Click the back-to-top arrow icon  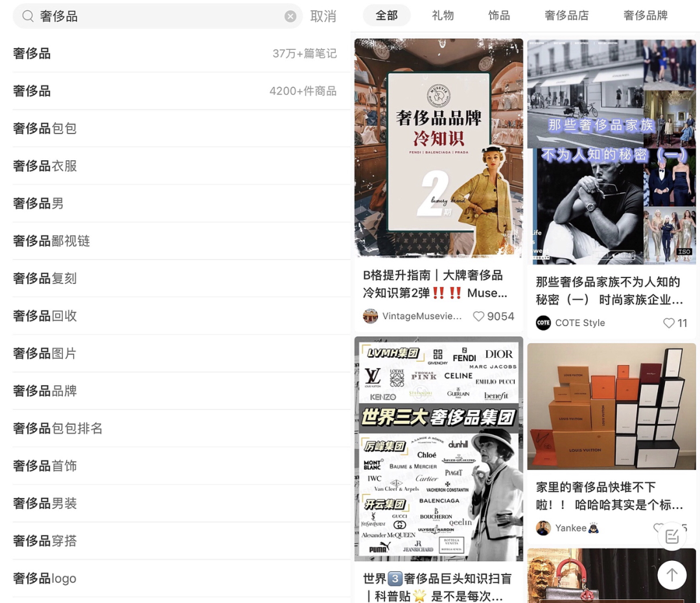pyautogui.click(x=672, y=575)
